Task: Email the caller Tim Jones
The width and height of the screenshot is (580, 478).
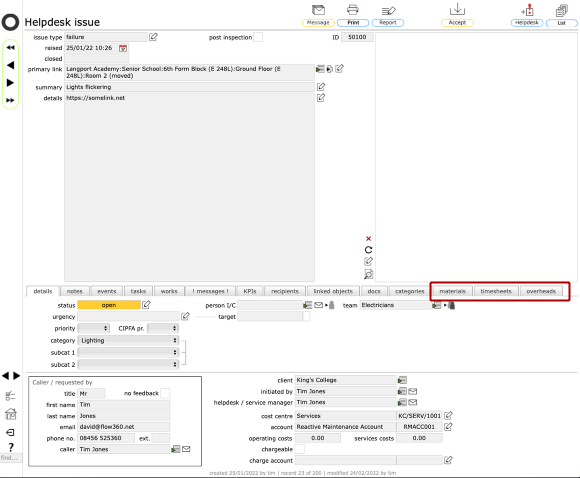Action: tap(186, 449)
